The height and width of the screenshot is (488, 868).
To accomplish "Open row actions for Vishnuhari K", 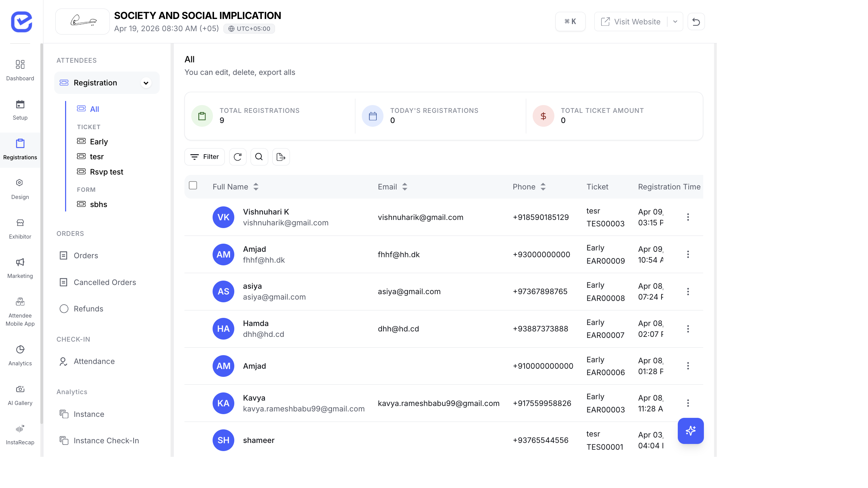I will (688, 217).
